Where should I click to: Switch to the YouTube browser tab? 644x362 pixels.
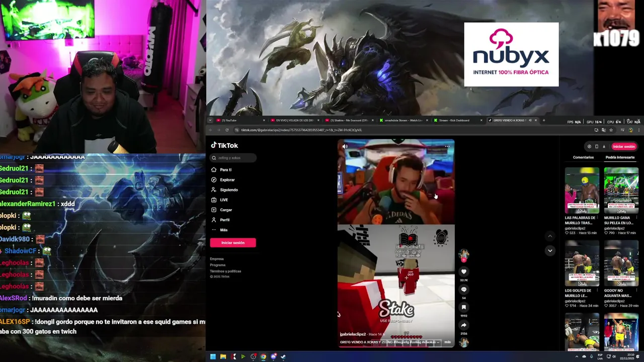pyautogui.click(x=240, y=120)
